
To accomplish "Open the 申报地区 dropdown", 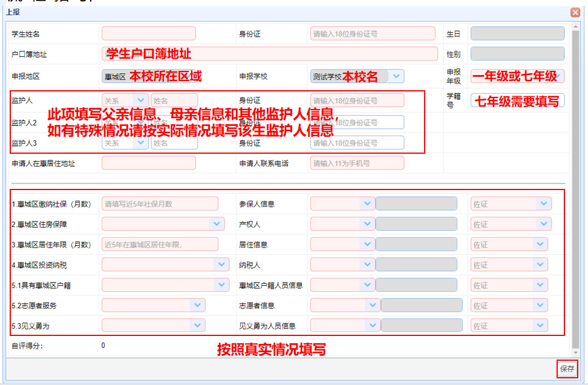I will click(x=115, y=76).
